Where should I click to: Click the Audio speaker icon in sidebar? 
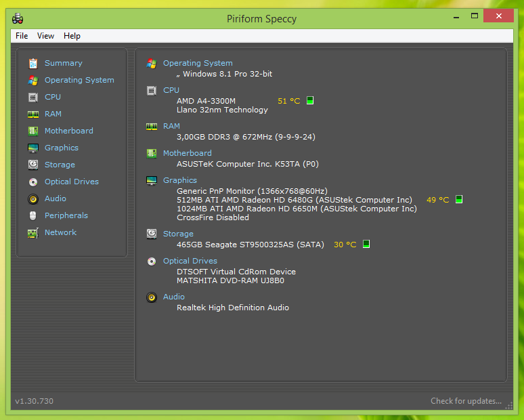(x=33, y=199)
